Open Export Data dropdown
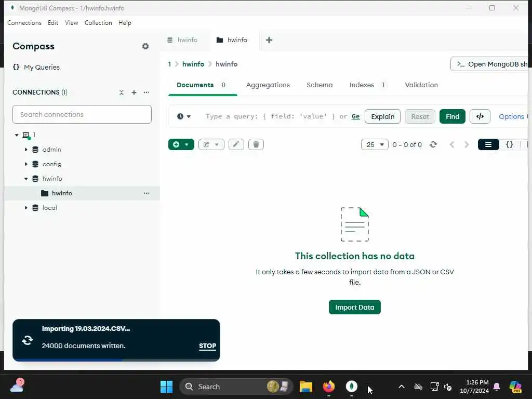This screenshot has height=399, width=532. tap(211, 144)
